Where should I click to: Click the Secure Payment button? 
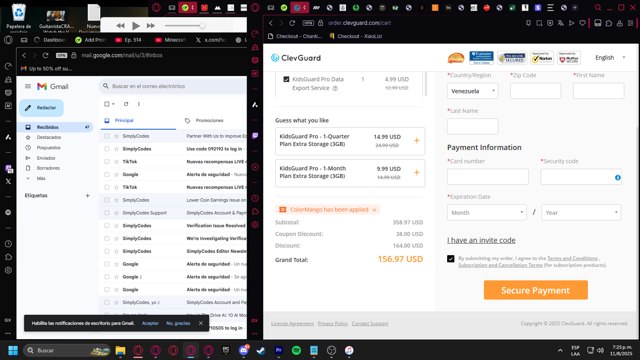click(536, 290)
